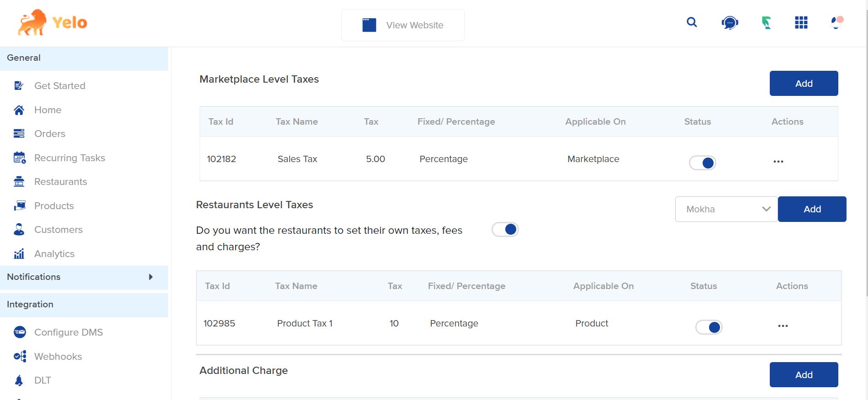Open the user profile icon

pyautogui.click(x=836, y=22)
